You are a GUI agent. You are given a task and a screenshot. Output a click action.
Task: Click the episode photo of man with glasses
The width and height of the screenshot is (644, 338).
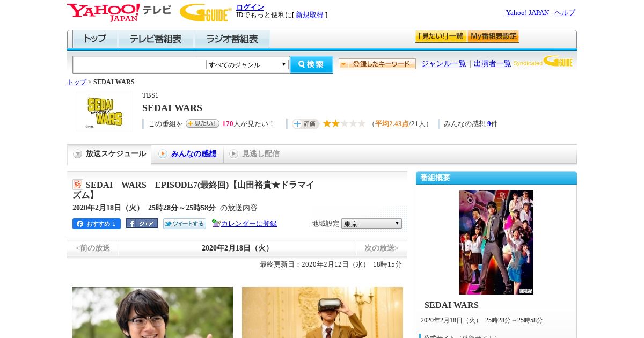pos(152,312)
